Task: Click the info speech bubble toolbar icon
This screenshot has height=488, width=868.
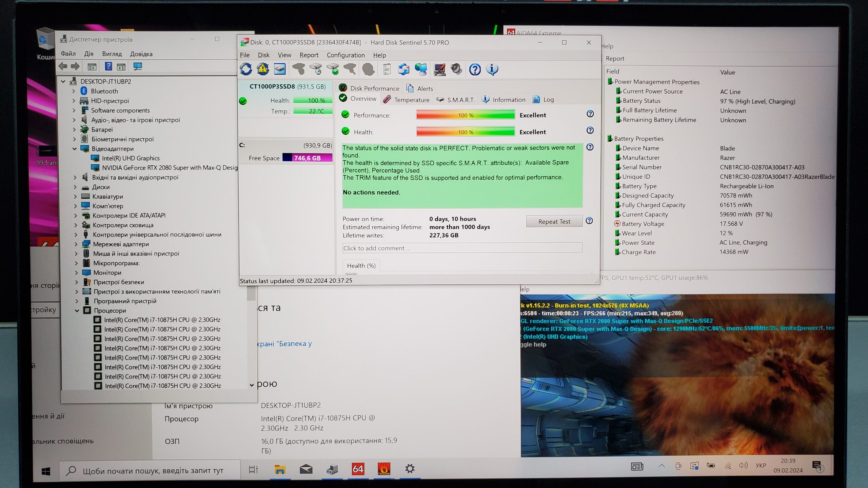Action: click(x=492, y=69)
